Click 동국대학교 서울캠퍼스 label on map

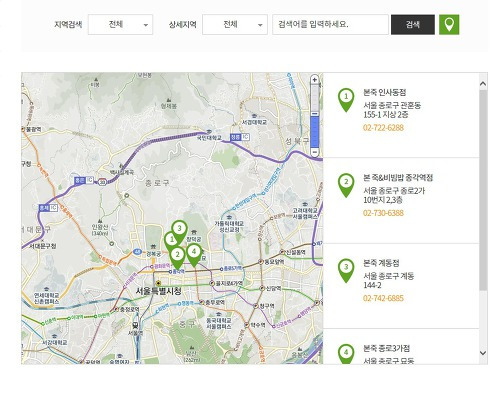pyautogui.click(x=219, y=323)
